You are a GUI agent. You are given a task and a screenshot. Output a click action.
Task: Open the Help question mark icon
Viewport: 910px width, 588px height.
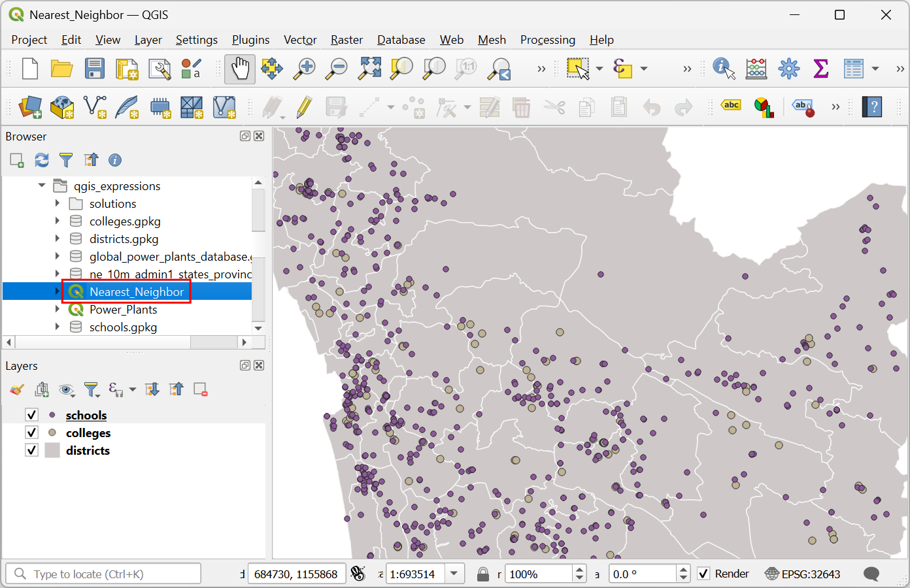873,106
